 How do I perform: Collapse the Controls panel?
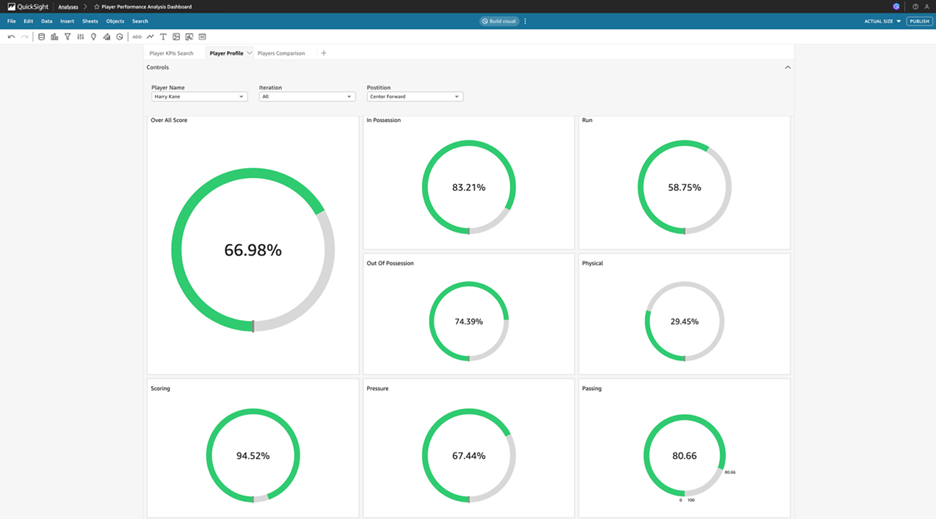coord(787,68)
